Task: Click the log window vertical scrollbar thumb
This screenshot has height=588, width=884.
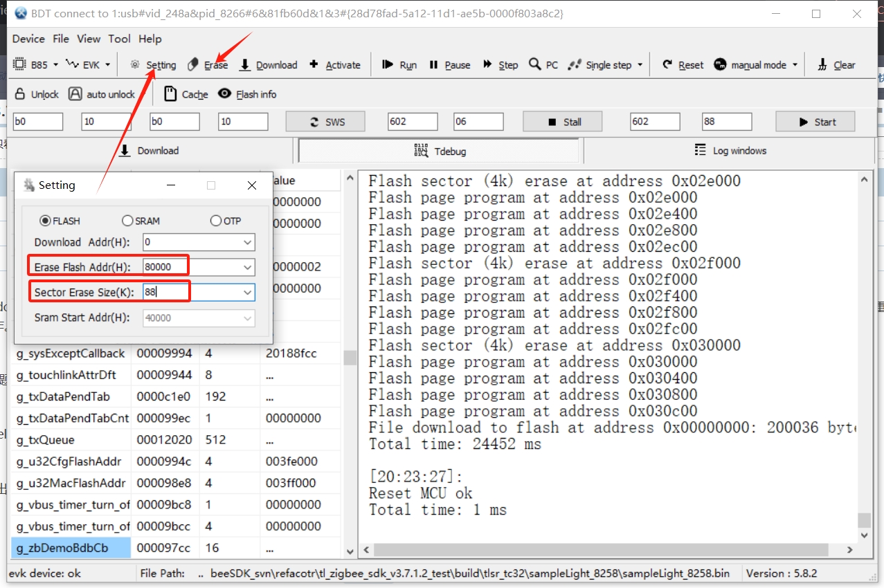Action: (864, 520)
